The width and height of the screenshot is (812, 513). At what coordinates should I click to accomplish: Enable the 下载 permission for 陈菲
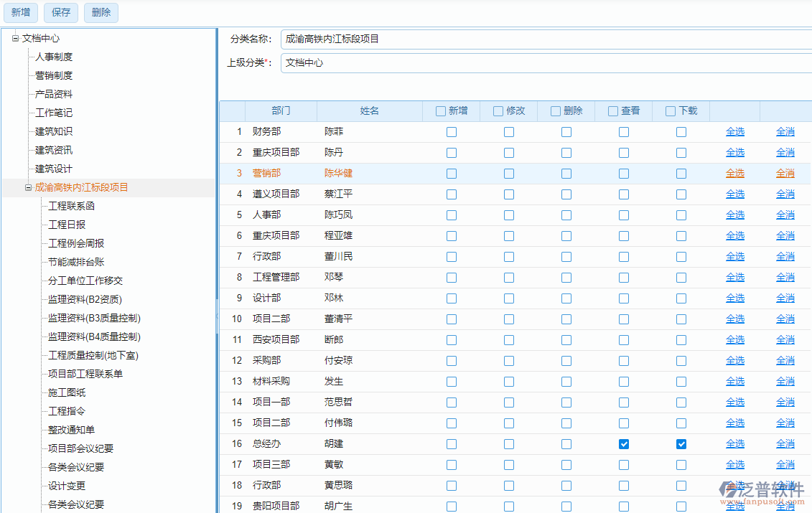[x=681, y=131]
